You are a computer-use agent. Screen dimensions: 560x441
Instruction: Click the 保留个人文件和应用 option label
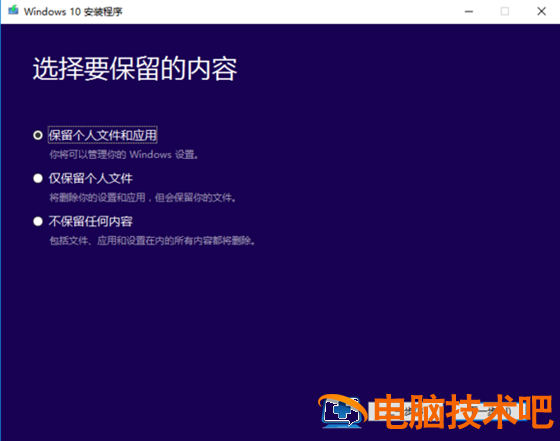[102, 135]
